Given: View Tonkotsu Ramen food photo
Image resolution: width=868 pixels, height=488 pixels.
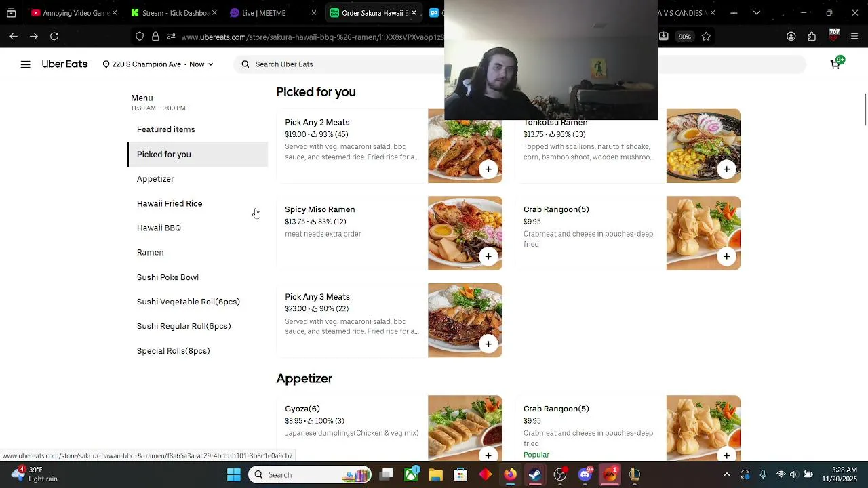Looking at the screenshot, I should (703, 146).
